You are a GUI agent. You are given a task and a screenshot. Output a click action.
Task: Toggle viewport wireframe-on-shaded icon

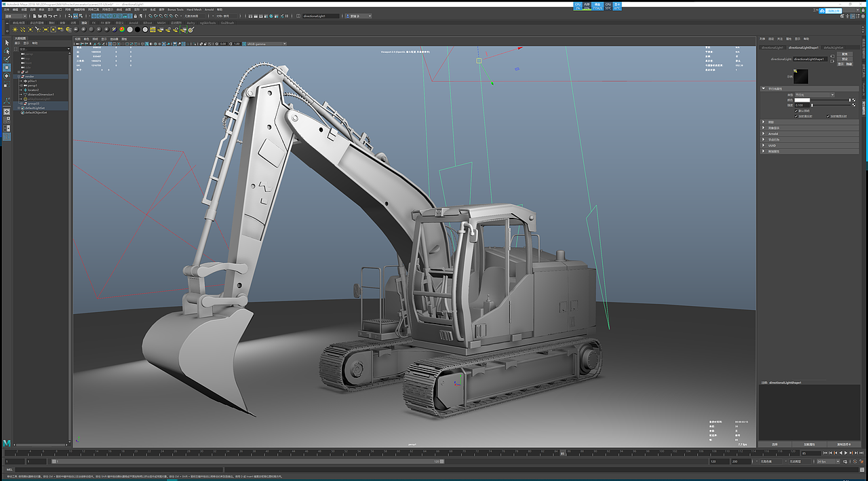point(155,44)
